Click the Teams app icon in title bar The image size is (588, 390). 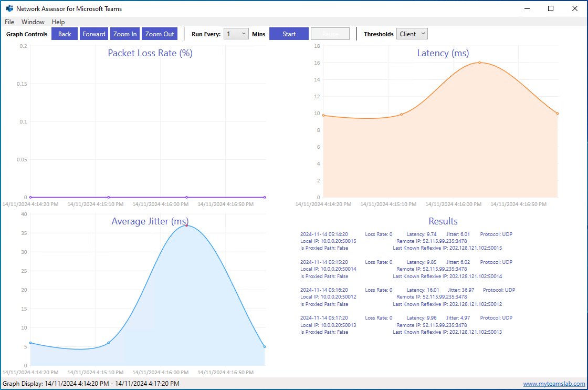9,8
